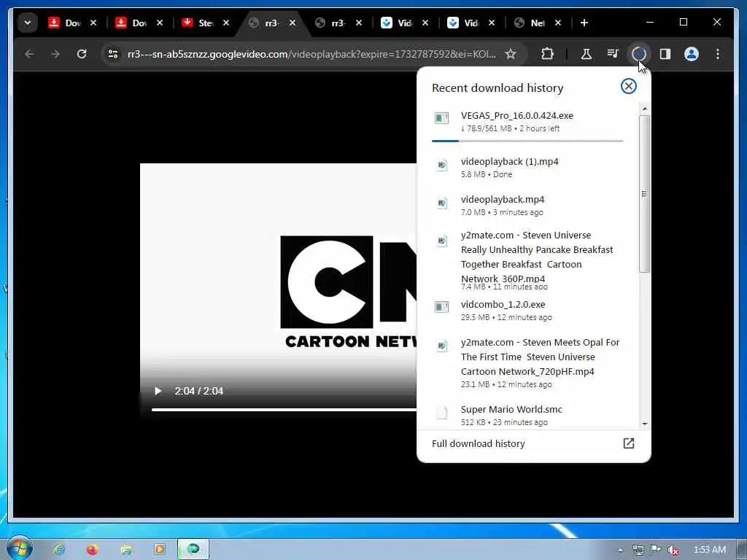This screenshot has width=747, height=560.
Task: View site information icon in address bar
Action: (113, 54)
